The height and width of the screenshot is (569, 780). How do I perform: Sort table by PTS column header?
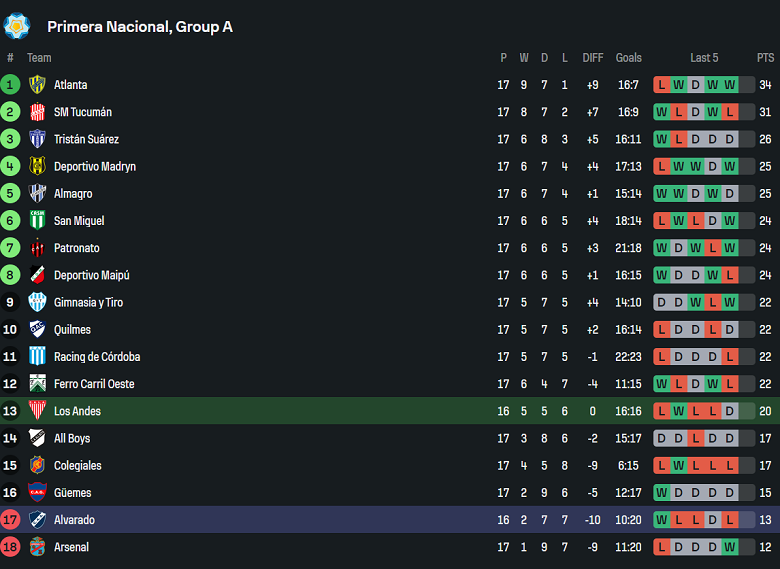tap(765, 58)
